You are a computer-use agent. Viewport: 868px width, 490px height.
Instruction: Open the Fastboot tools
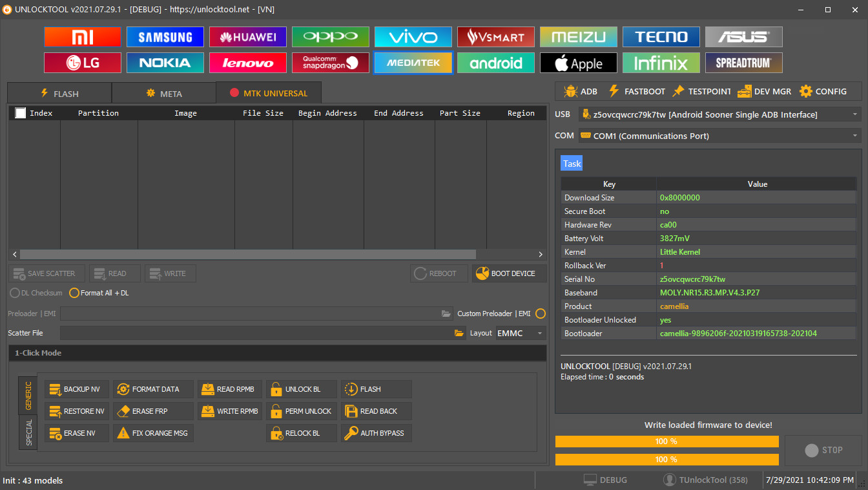(x=636, y=91)
